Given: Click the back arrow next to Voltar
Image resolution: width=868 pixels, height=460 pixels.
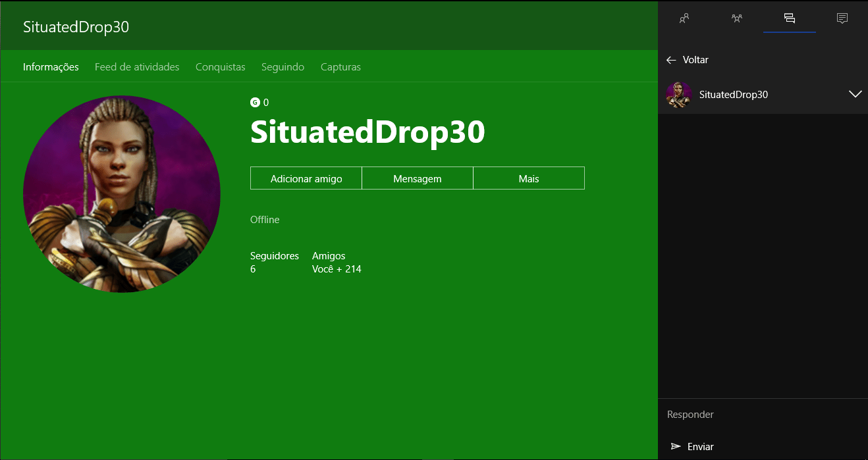Looking at the screenshot, I should click(671, 60).
